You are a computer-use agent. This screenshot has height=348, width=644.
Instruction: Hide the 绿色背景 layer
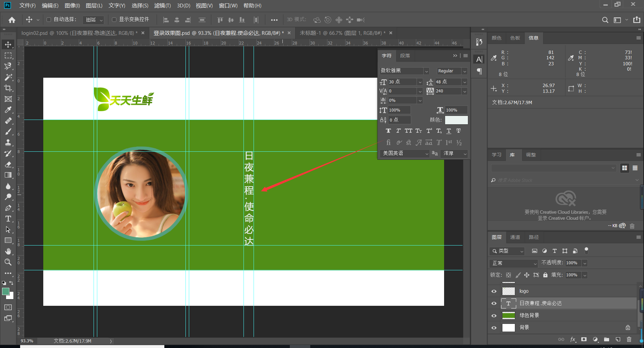(494, 316)
